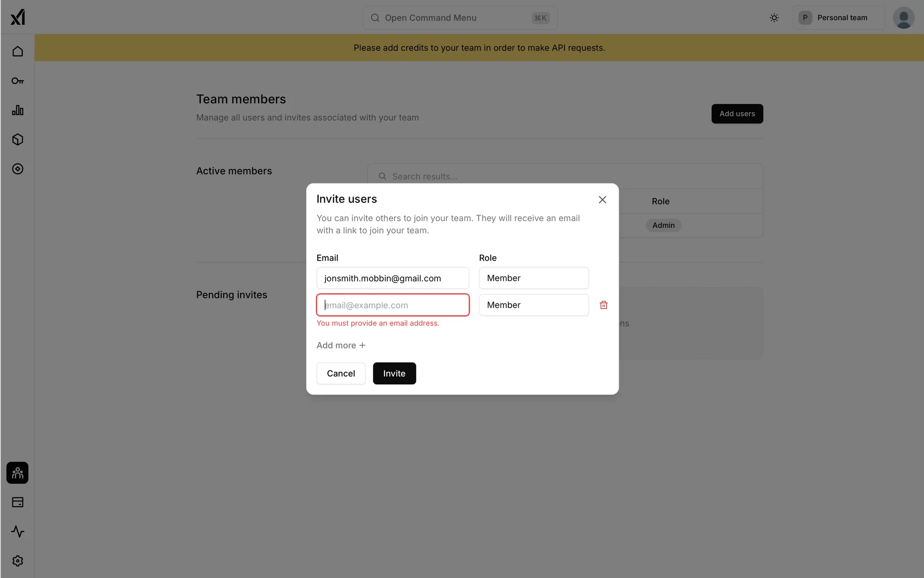This screenshot has width=924, height=578.
Task: Open the Personal team switcher
Action: [x=838, y=18]
